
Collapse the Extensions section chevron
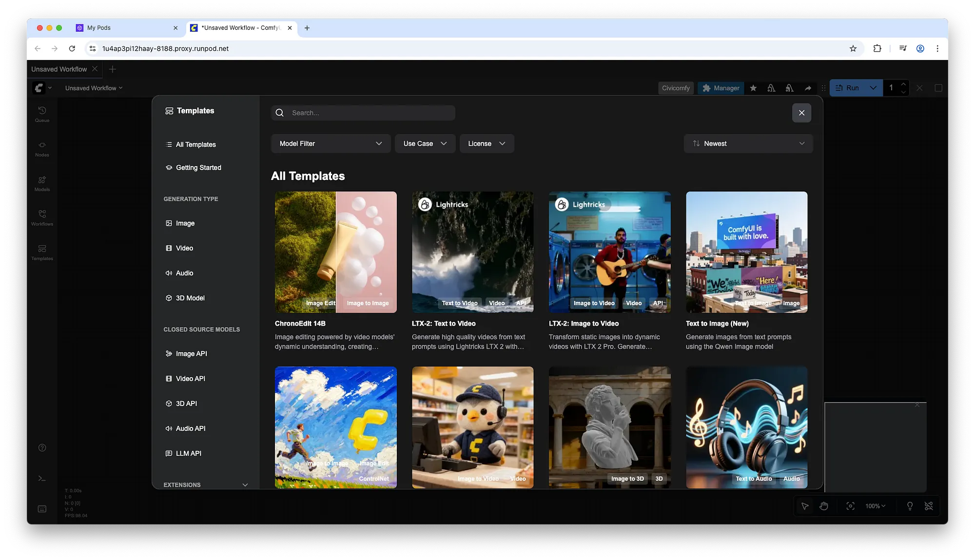click(245, 484)
